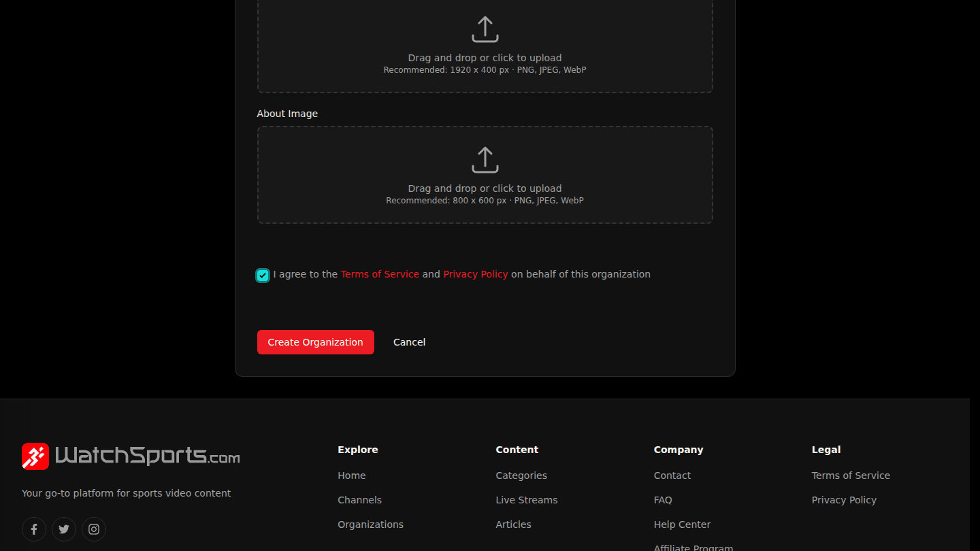
Task: Open Live Streams footer link
Action: pyautogui.click(x=527, y=500)
